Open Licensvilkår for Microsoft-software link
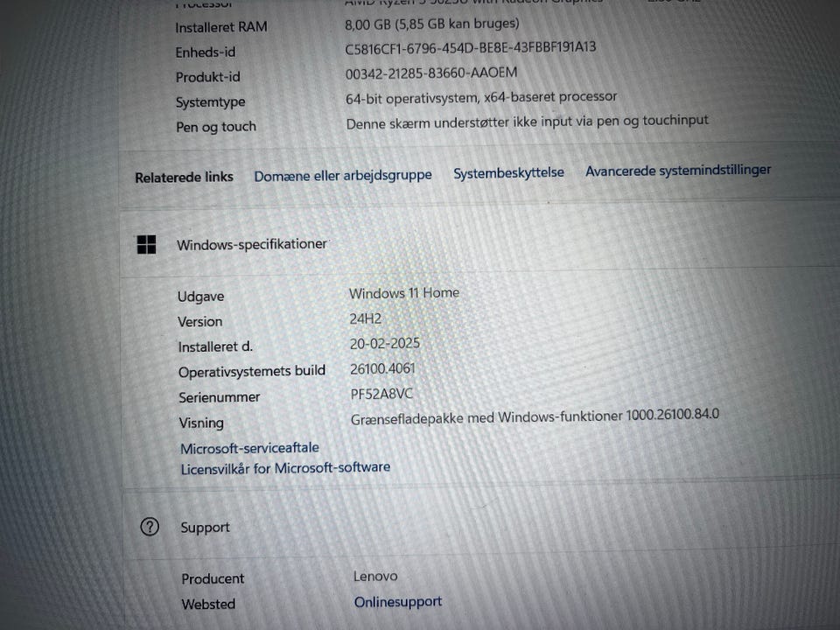Screen dimensions: 840x630 pyautogui.click(x=285, y=468)
